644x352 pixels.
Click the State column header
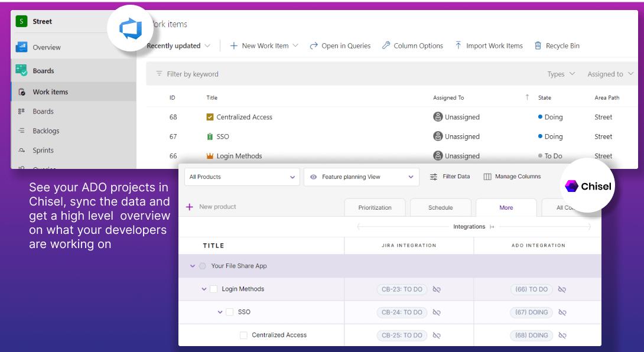[x=545, y=98]
